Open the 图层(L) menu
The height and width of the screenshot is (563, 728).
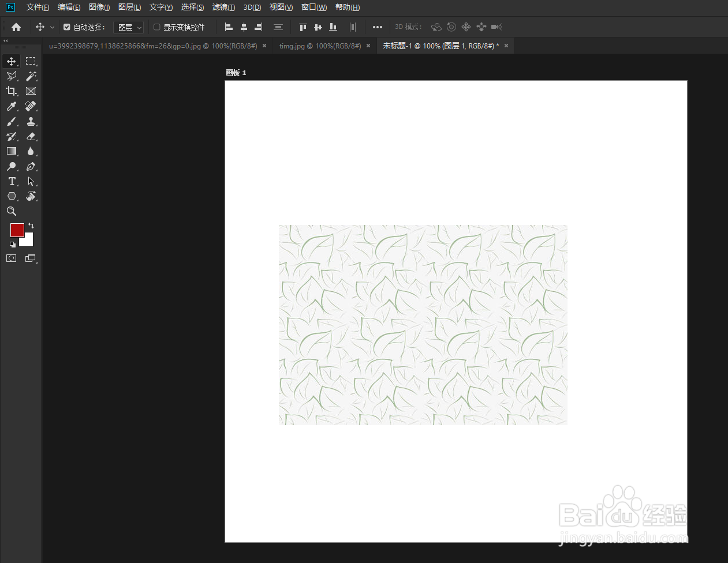pos(129,7)
